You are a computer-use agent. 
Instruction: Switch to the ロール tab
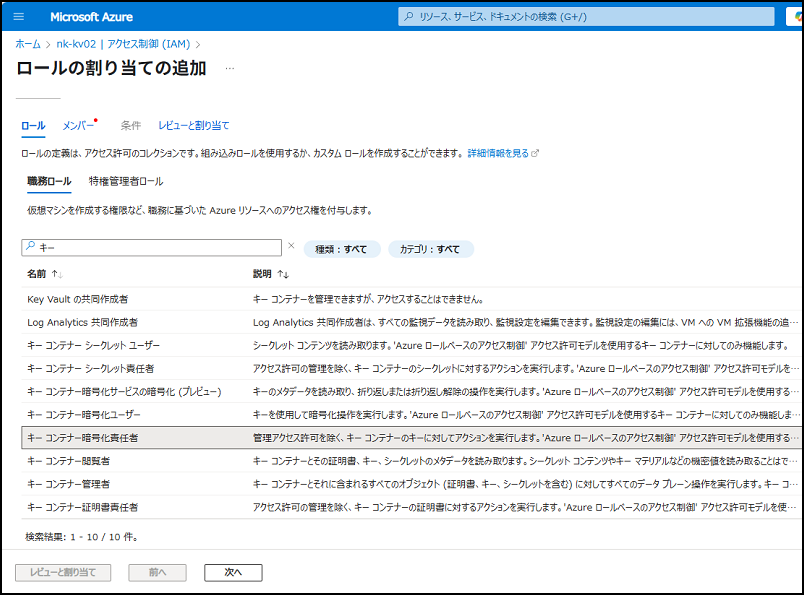tap(33, 126)
